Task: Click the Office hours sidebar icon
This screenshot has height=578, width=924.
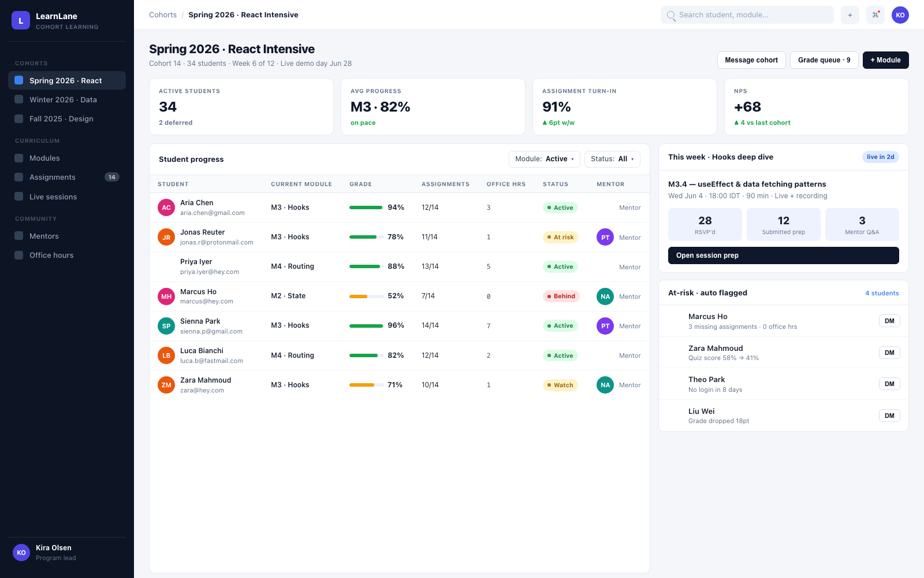Action: 19,255
